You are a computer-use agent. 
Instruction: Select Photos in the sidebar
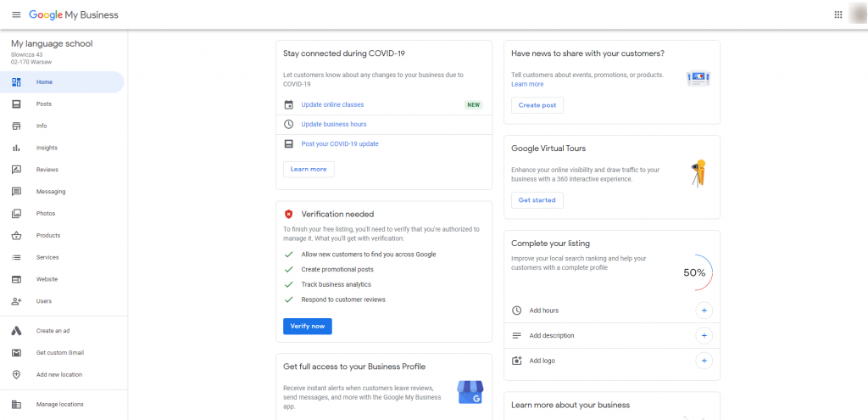[x=46, y=213]
